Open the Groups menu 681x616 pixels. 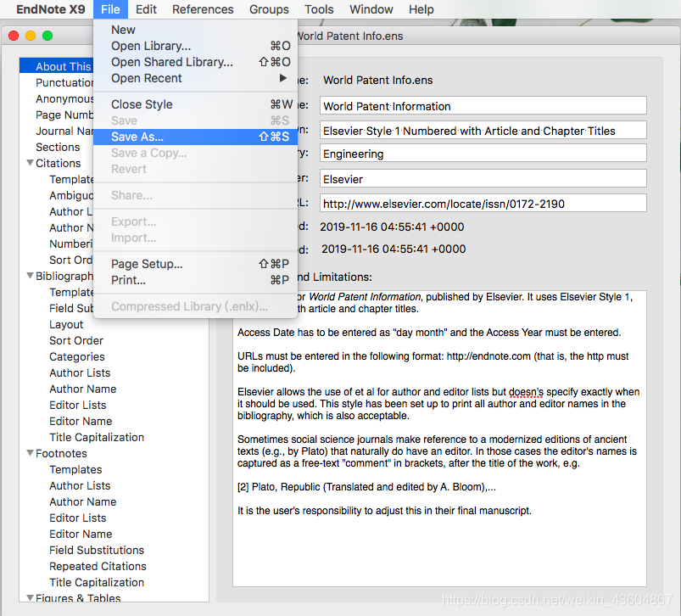click(269, 9)
